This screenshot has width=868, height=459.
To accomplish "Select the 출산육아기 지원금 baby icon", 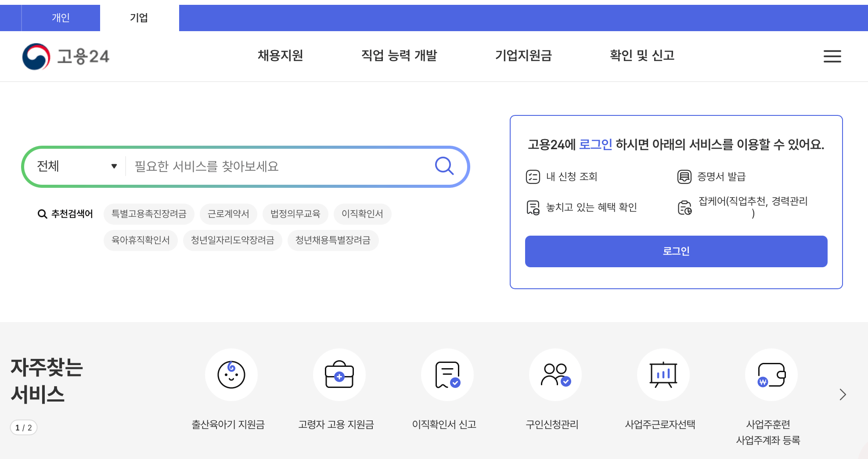I will (231, 374).
